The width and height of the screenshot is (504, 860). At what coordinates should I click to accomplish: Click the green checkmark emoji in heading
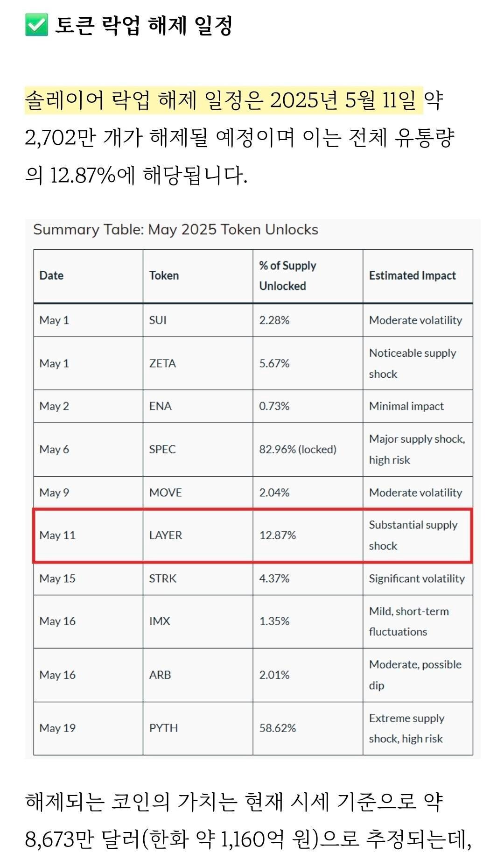(x=36, y=25)
